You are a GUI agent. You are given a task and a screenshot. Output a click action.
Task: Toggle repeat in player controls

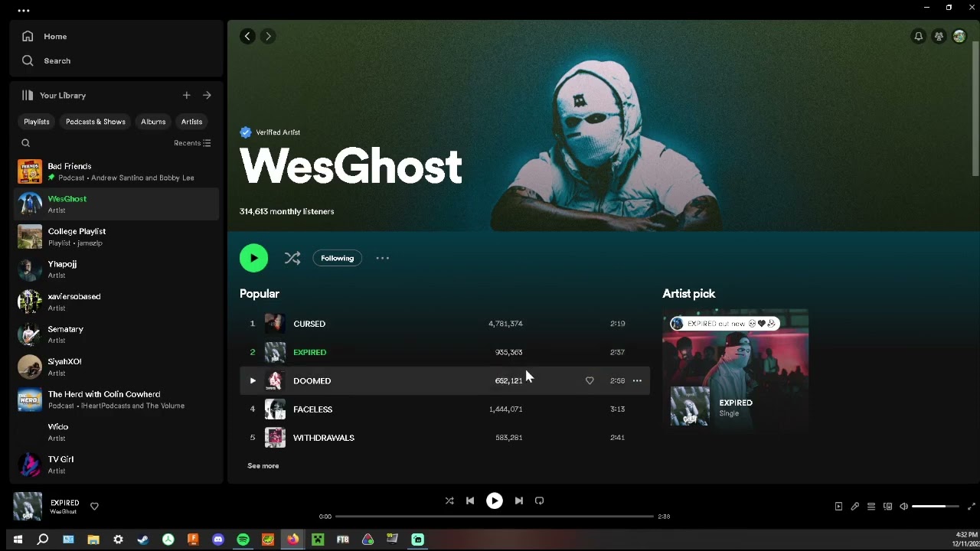coord(539,500)
